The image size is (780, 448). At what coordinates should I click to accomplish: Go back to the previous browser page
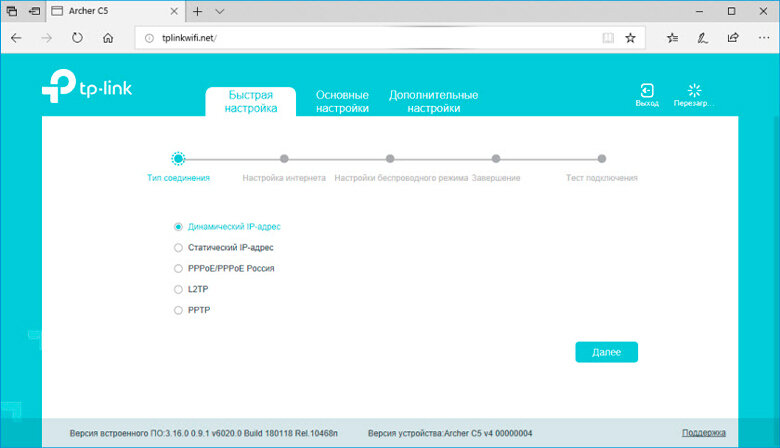coord(16,38)
